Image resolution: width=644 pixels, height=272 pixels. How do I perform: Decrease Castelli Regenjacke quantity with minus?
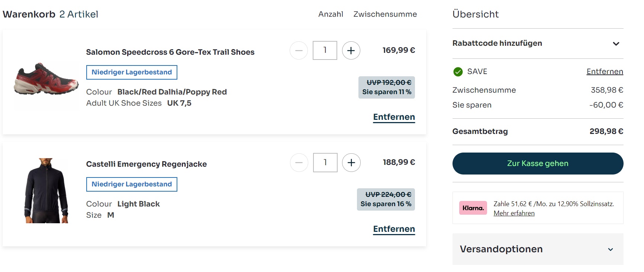(299, 163)
